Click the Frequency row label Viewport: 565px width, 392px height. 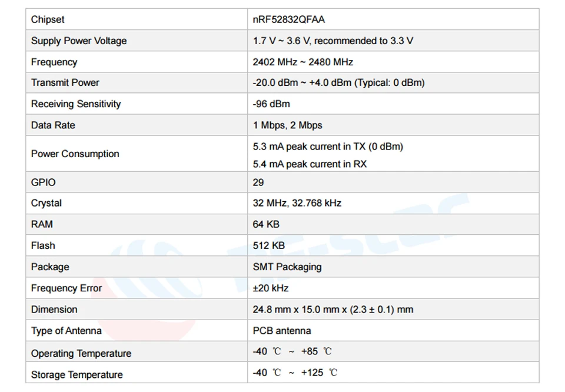click(54, 62)
